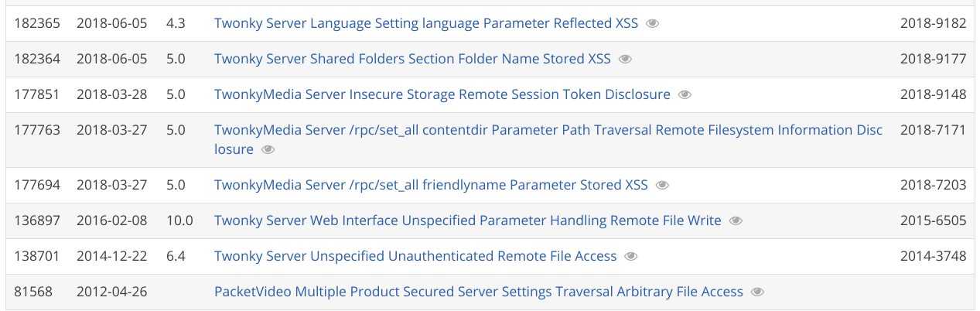This screenshot has height=311, width=980.
Task: Open PacketVideo Multiple Product Traversal link
Action: (478, 292)
